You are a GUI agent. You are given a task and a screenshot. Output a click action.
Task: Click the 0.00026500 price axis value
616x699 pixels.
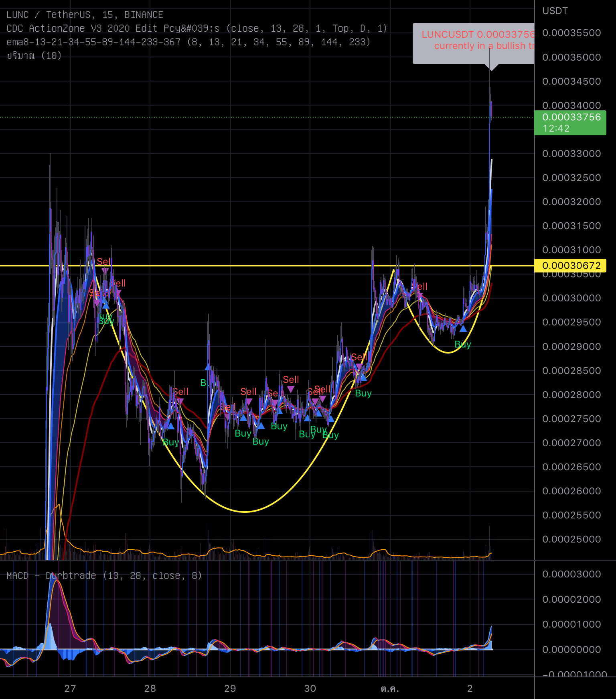pos(571,467)
